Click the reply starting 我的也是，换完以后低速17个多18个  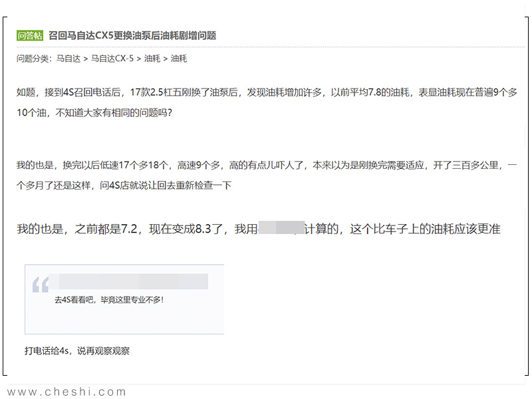[267, 175]
